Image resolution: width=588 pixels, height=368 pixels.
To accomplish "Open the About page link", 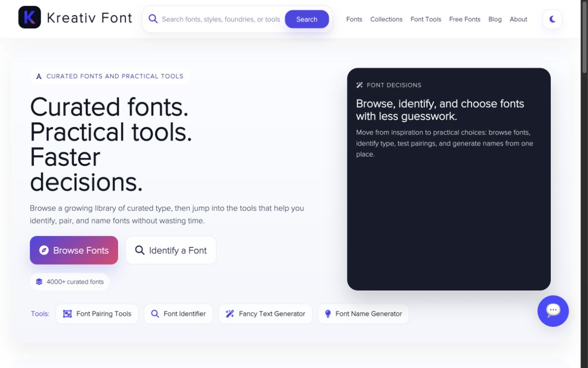I will click(518, 19).
